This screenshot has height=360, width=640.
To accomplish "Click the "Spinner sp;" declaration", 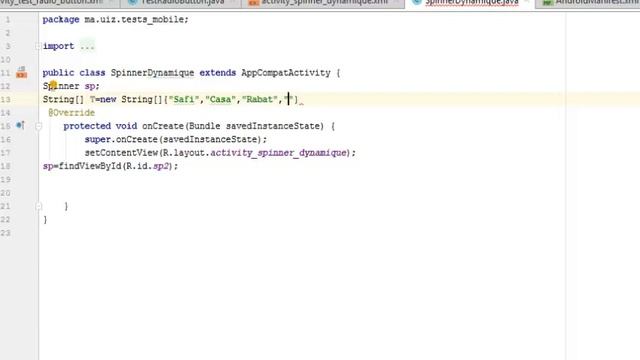I will click(x=71, y=86).
